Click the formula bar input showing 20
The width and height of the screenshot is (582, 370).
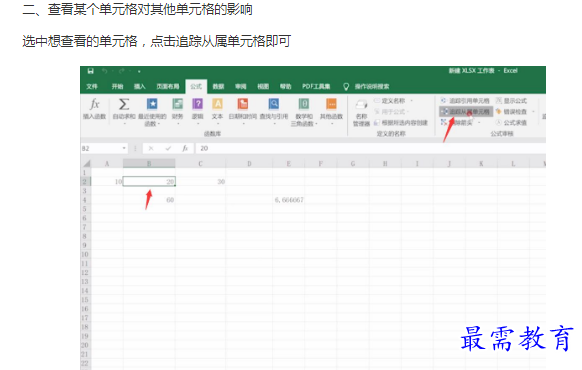(x=370, y=148)
